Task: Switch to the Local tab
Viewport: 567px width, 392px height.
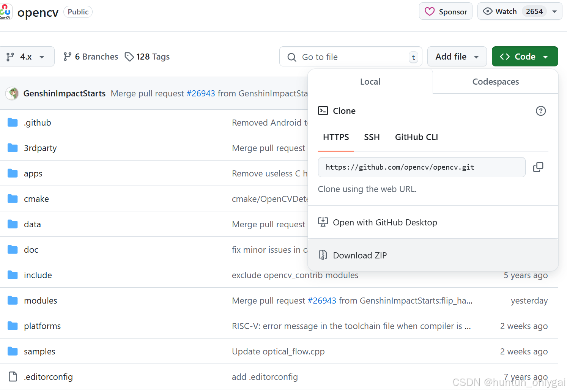Action: click(x=370, y=82)
